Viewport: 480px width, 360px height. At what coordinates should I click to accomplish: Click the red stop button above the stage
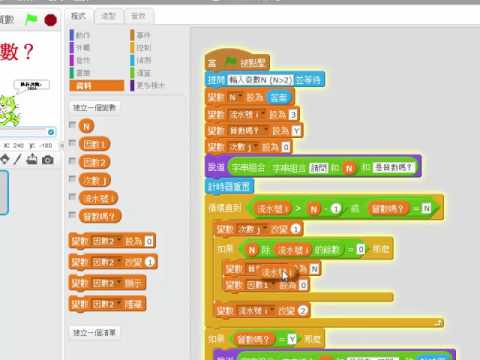50,20
